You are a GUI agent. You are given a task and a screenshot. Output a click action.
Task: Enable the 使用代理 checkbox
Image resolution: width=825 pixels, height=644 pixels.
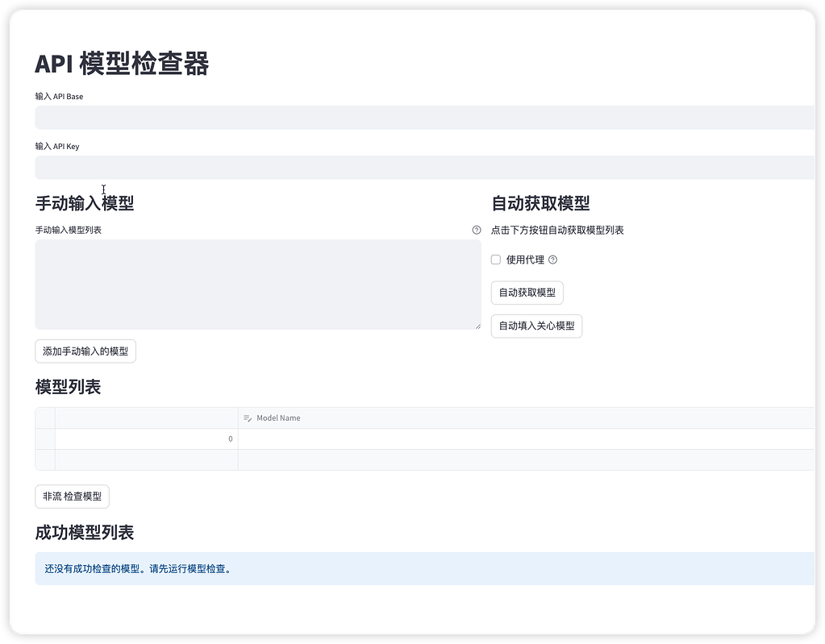496,260
